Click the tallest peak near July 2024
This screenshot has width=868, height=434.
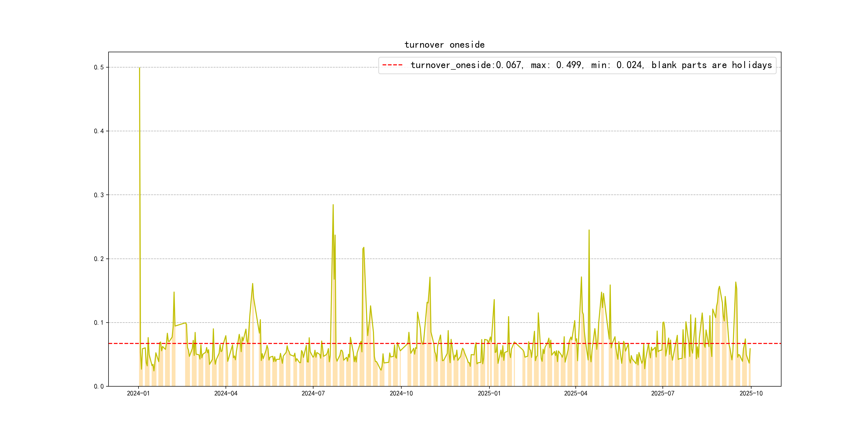pyautogui.click(x=333, y=205)
